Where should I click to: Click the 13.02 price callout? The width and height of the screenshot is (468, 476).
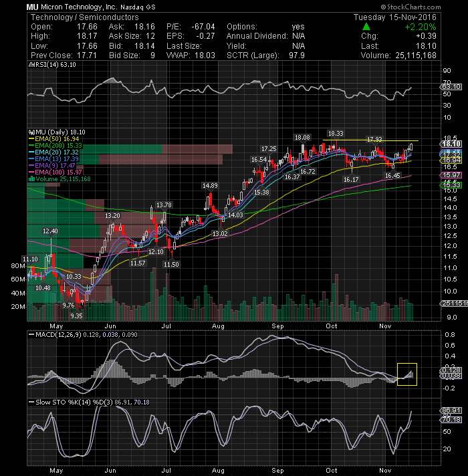(x=220, y=234)
